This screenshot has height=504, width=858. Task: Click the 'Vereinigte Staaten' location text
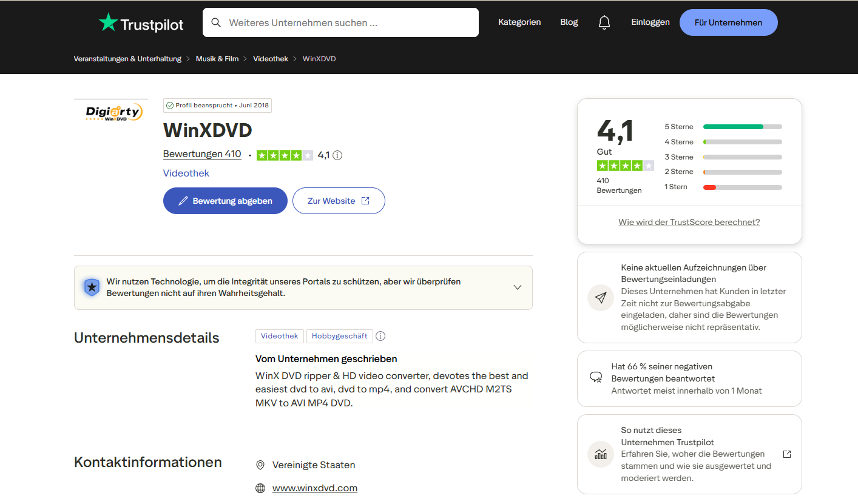coord(314,465)
